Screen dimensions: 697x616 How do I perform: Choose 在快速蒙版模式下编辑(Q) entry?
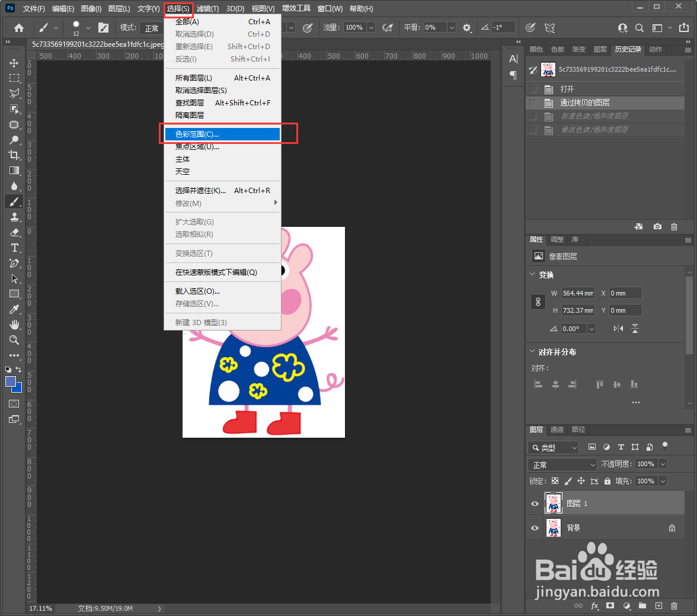click(222, 272)
